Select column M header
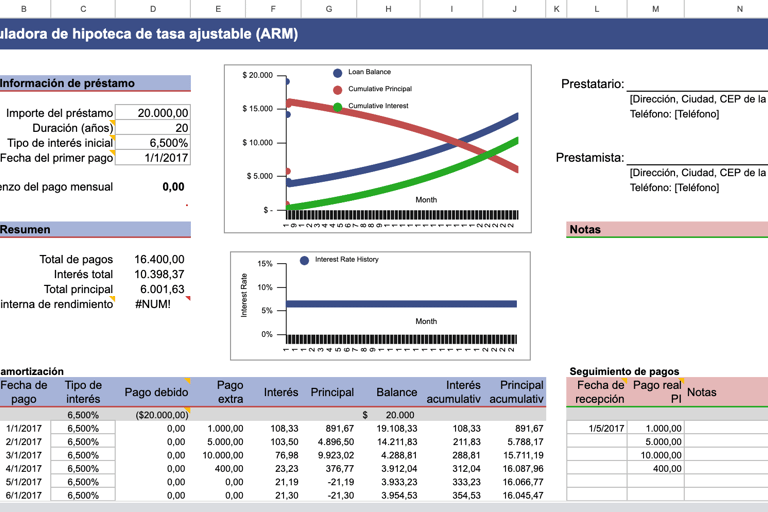 click(x=655, y=9)
